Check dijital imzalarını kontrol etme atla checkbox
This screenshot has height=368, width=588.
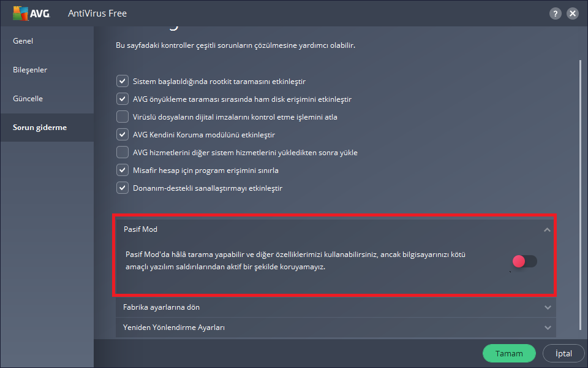coord(123,117)
